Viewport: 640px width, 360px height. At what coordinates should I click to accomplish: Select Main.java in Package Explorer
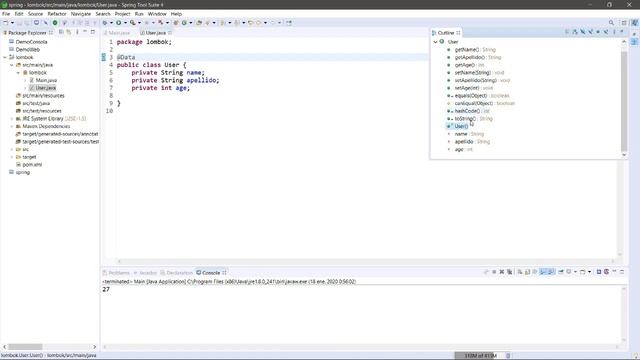click(x=46, y=80)
